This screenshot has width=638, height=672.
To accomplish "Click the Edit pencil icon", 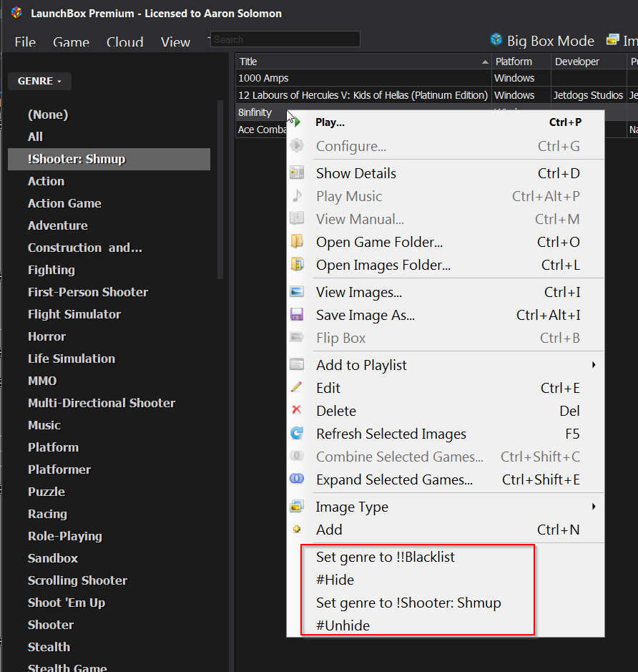I will (296, 387).
